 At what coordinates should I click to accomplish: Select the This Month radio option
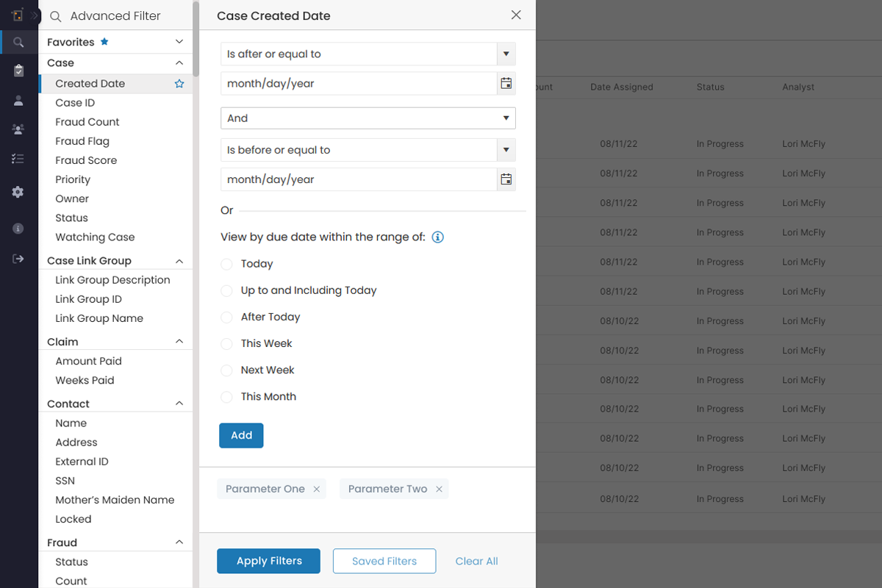[226, 396]
